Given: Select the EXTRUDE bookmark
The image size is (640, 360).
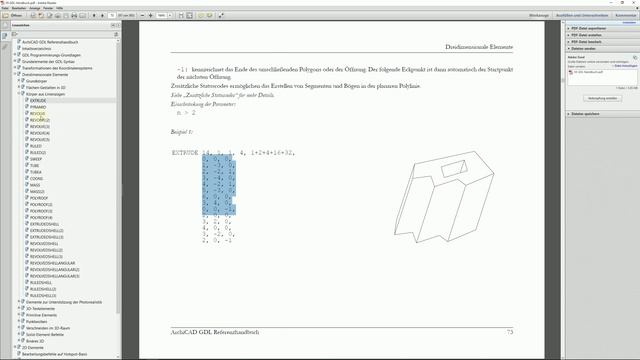Looking at the screenshot, I should 38,100.
